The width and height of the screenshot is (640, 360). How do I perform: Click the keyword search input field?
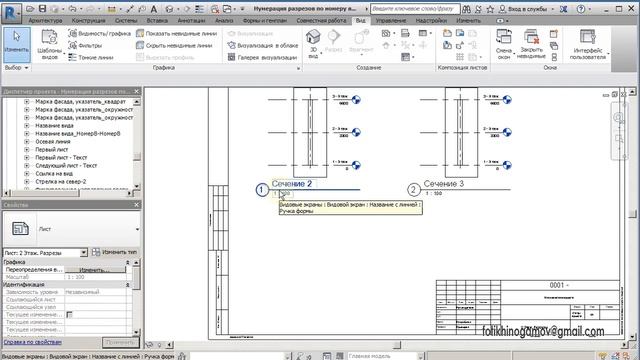tap(415, 9)
